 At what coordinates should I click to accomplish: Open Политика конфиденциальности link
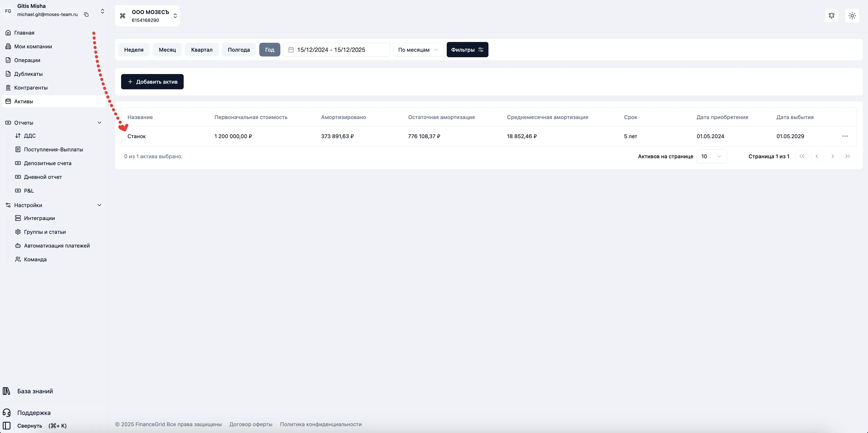click(321, 424)
